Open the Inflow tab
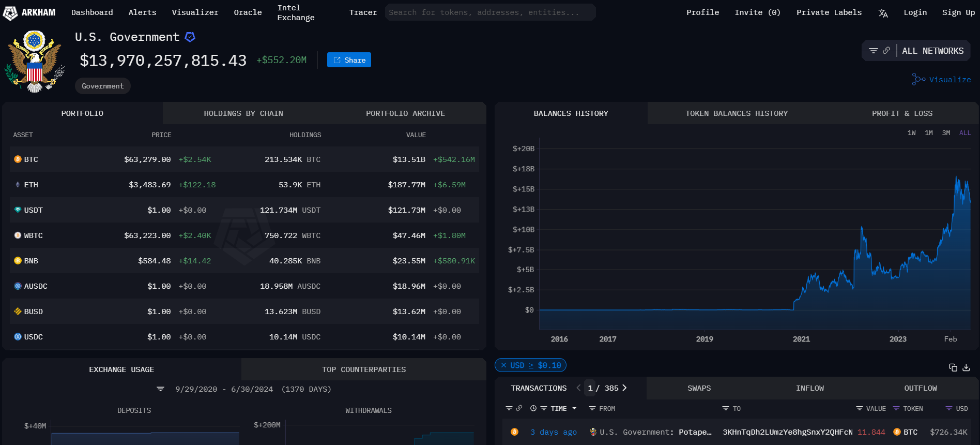This screenshot has width=980, height=445. 810,388
